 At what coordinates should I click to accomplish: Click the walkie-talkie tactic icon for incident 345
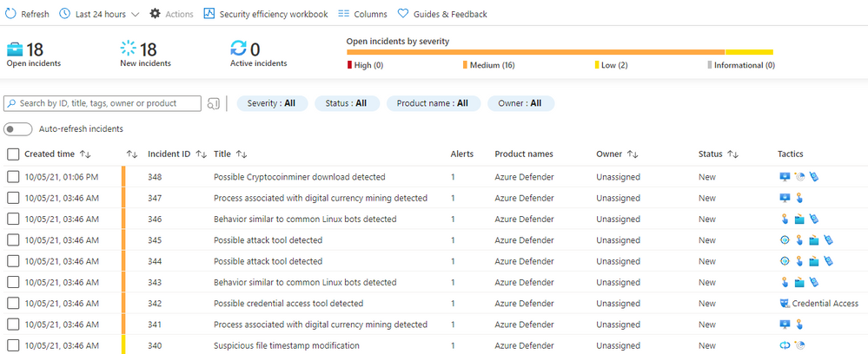click(x=828, y=240)
